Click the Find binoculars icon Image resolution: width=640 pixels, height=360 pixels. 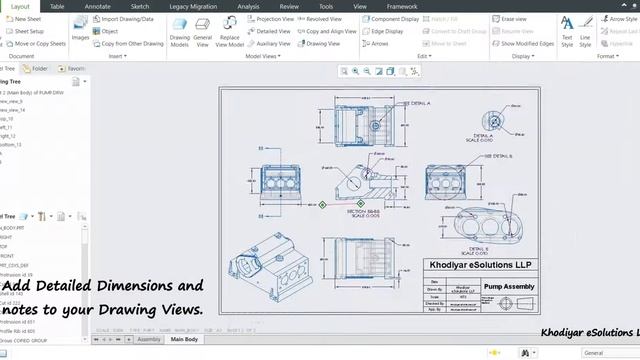tap(525, 353)
